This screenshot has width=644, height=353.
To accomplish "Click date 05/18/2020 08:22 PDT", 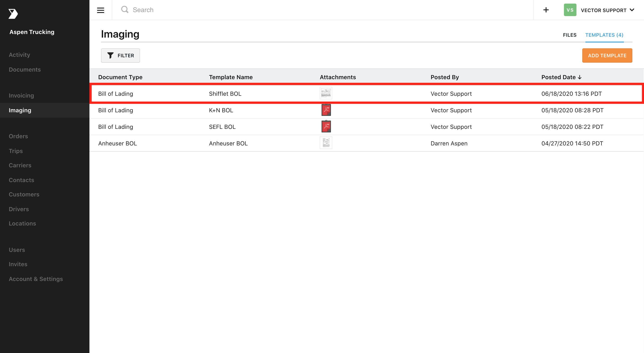I will pos(572,127).
